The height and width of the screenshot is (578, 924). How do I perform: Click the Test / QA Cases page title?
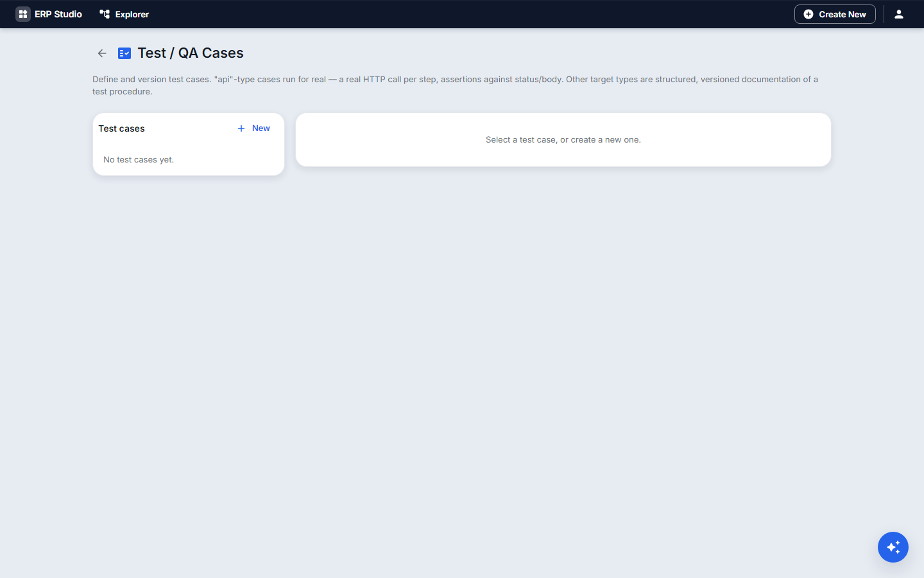coord(191,53)
